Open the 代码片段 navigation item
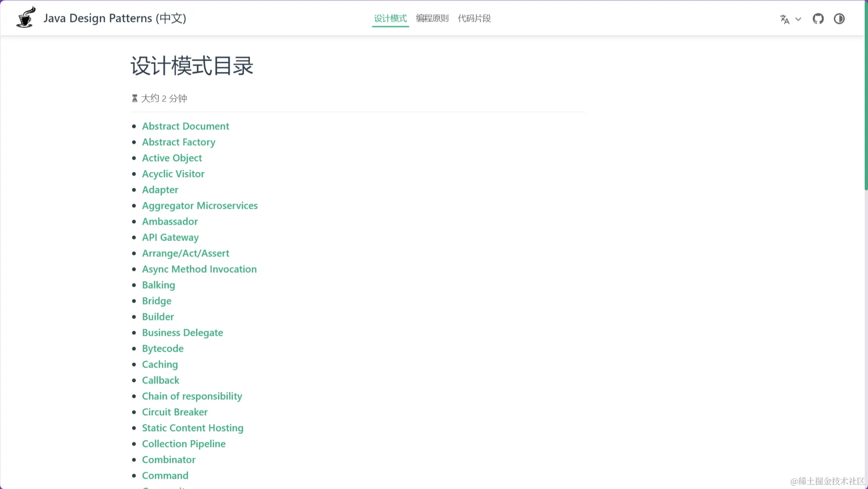This screenshot has height=489, width=868. pyautogui.click(x=474, y=18)
